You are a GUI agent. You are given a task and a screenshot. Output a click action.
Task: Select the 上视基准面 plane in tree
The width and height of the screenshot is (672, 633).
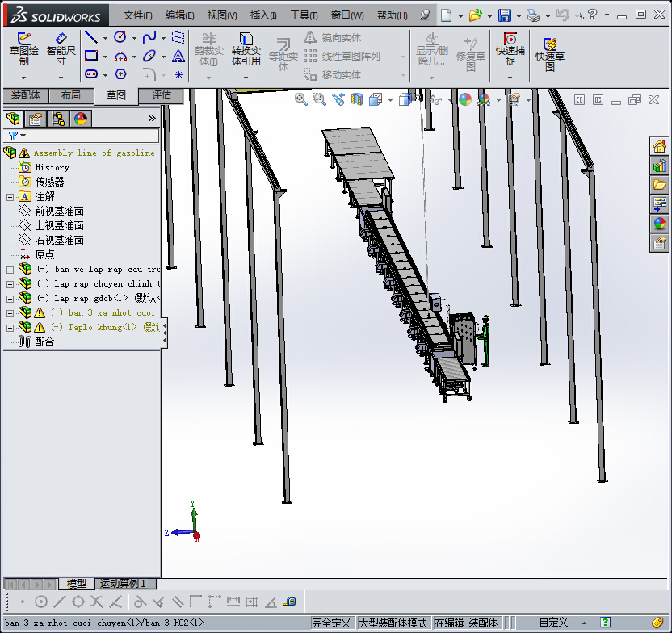click(x=59, y=226)
